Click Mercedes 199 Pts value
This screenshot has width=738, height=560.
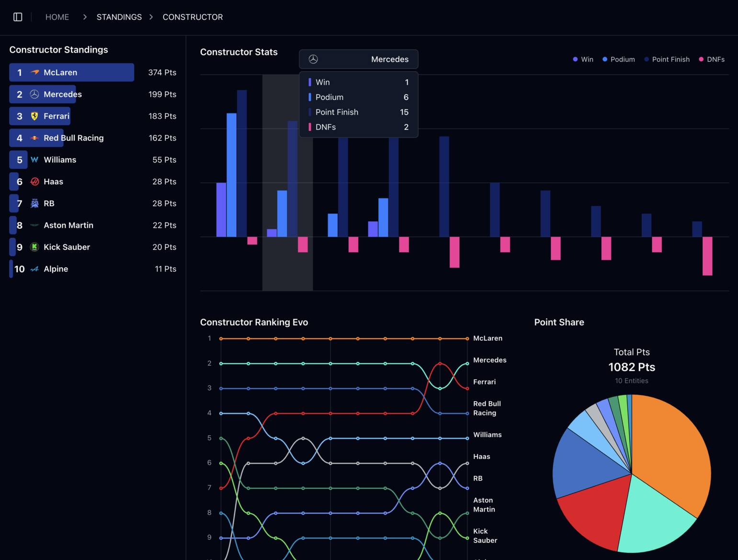coord(162,94)
